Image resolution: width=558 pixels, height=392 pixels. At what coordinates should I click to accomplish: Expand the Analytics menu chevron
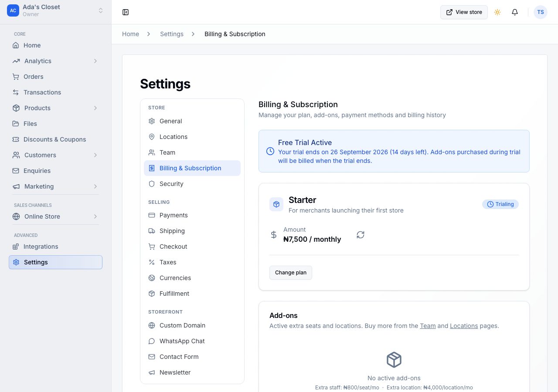(x=95, y=61)
